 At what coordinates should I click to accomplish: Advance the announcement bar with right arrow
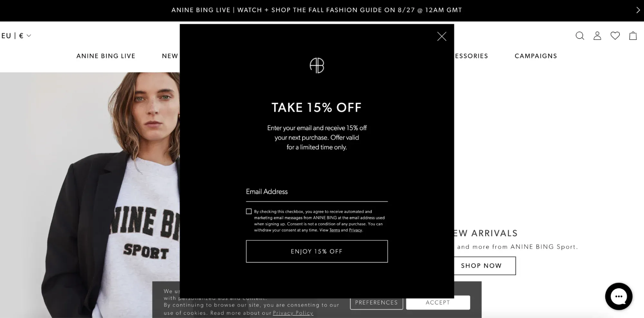pyautogui.click(x=638, y=10)
